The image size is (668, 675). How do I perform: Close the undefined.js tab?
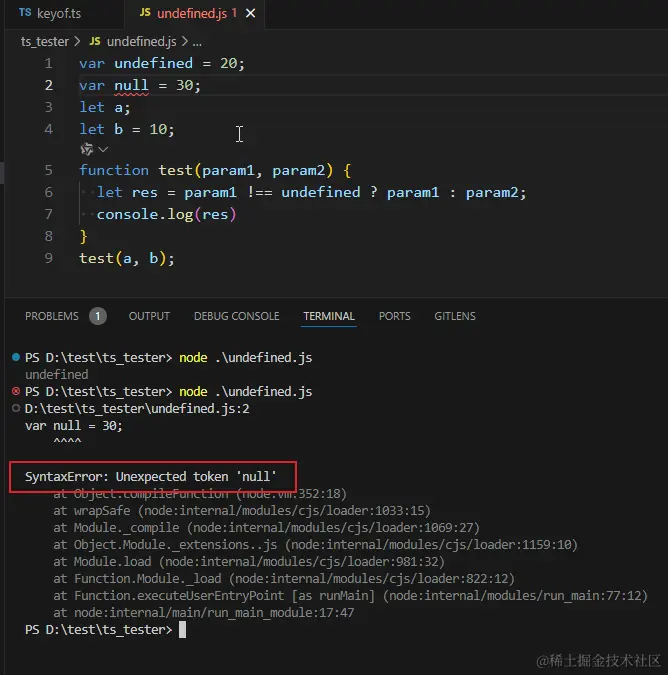250,14
